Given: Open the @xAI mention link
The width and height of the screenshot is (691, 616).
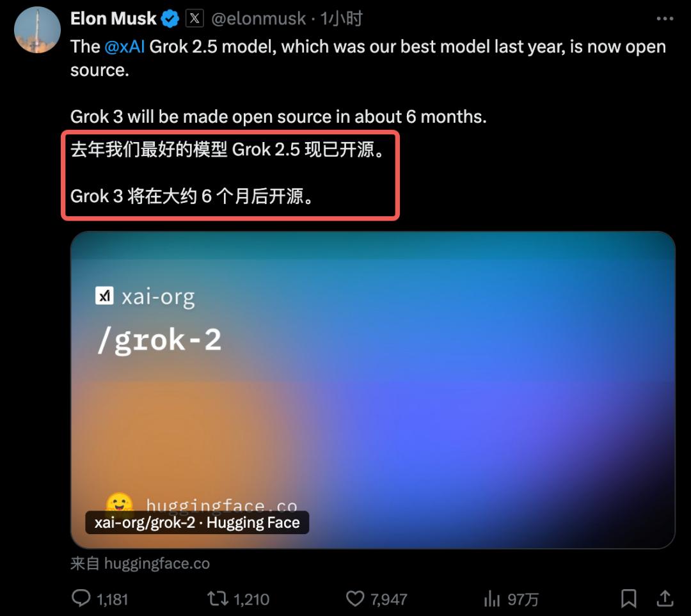Looking at the screenshot, I should click(125, 47).
